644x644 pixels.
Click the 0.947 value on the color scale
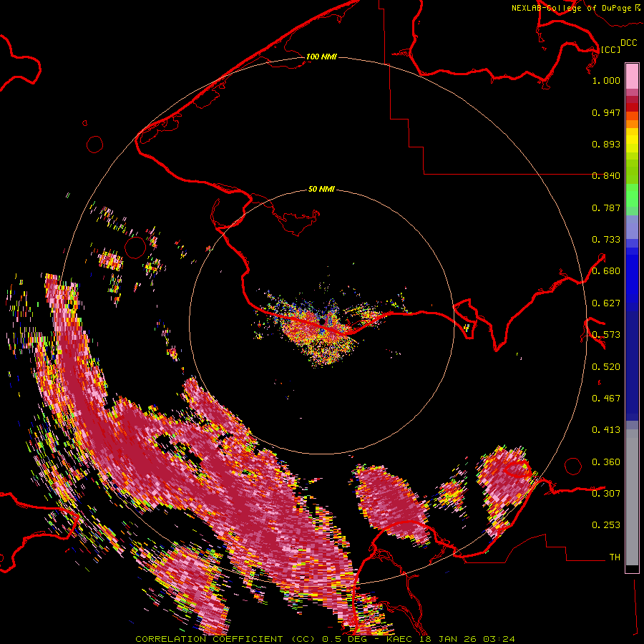coord(606,112)
